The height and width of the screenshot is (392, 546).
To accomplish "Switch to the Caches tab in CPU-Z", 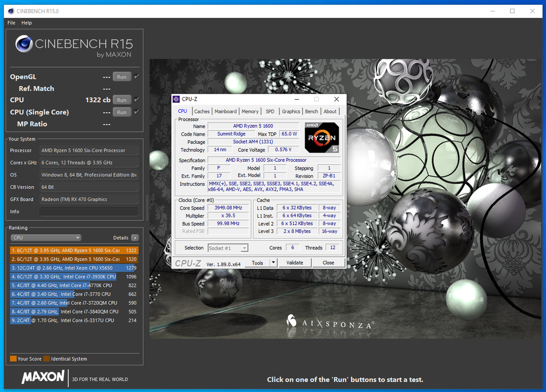I will tap(202, 111).
